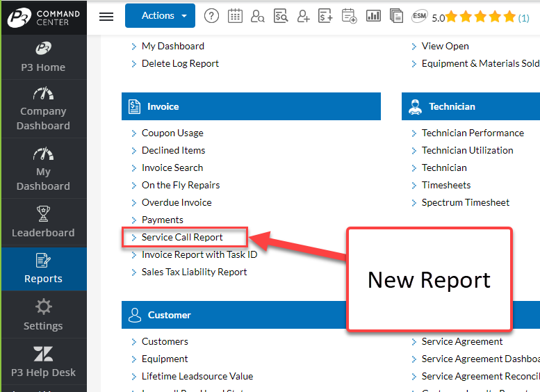
Task: Open the Technician Performance report
Action: click(x=473, y=133)
